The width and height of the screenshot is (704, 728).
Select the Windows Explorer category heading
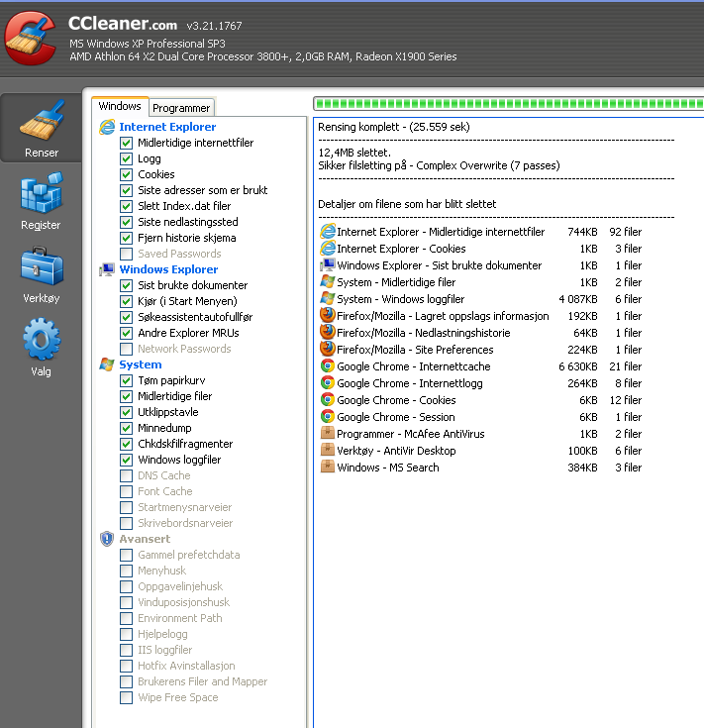coord(168,269)
